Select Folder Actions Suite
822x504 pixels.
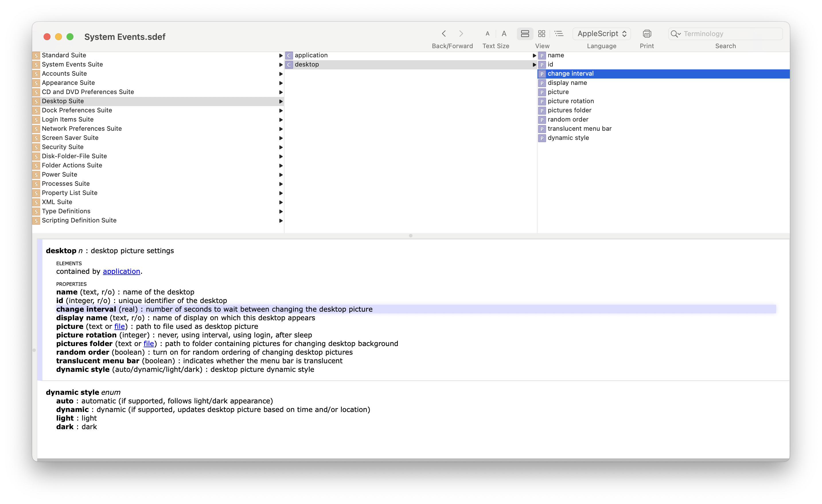pos(158,165)
